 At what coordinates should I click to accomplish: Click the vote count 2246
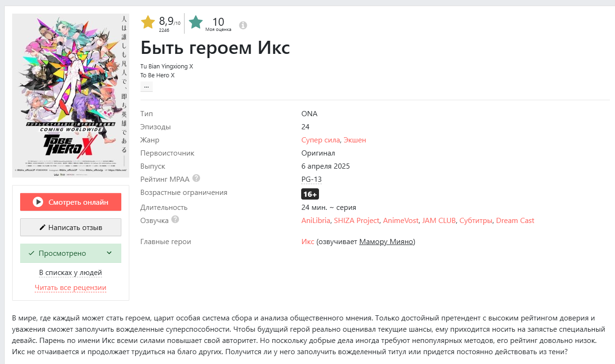(164, 30)
